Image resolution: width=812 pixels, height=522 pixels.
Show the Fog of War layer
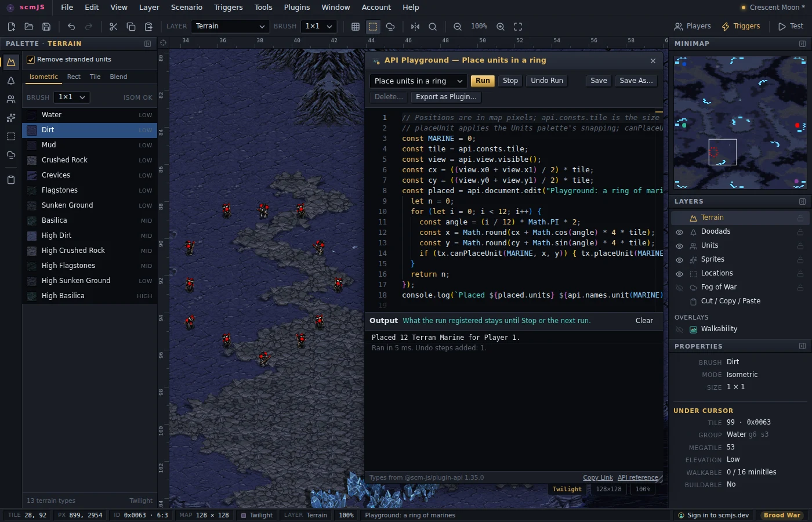coord(680,288)
